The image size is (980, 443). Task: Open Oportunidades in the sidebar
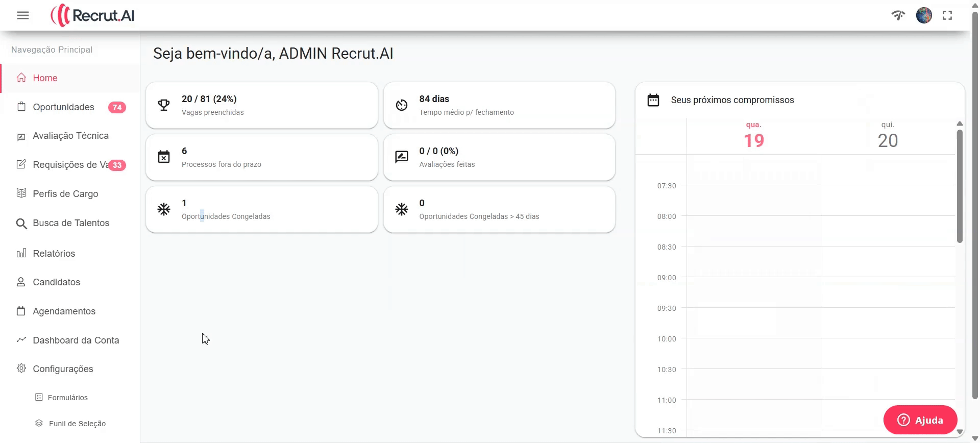coord(64,107)
